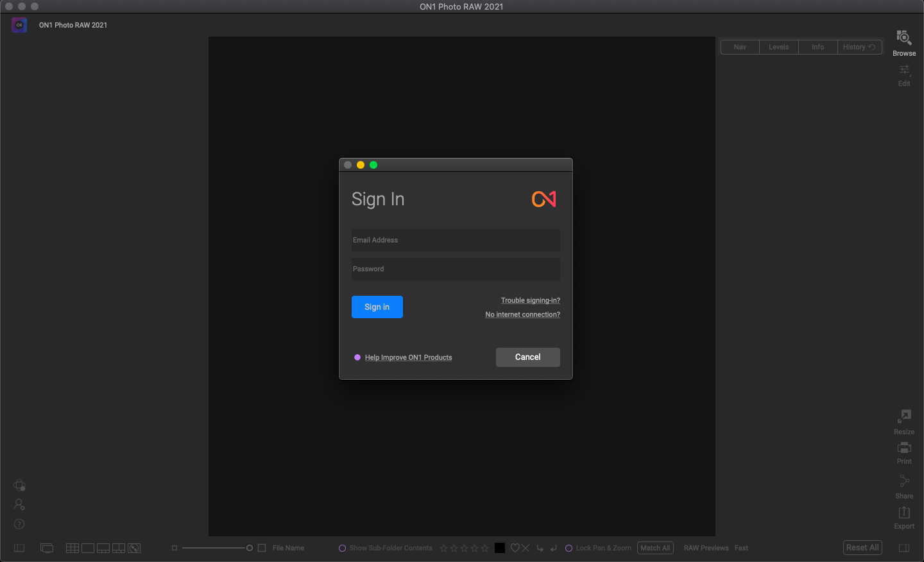924x562 pixels.
Task: Open the Browse module
Action: coord(903,42)
